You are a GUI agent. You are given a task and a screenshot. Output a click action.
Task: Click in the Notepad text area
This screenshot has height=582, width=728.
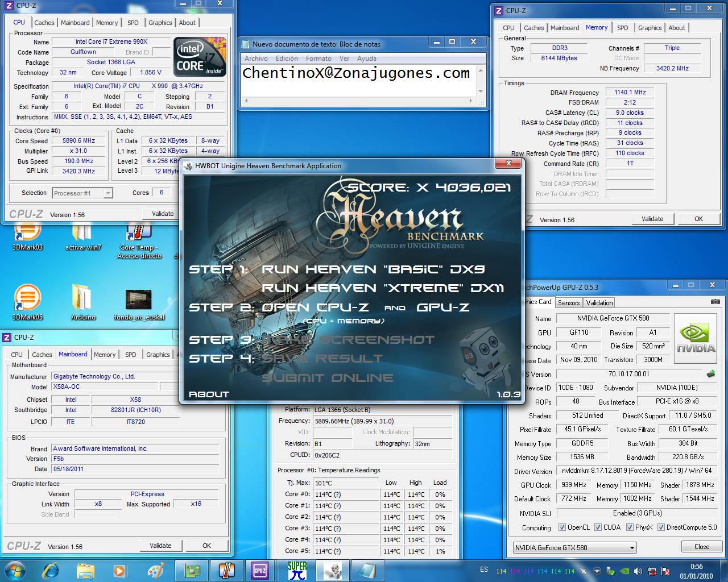point(358,80)
